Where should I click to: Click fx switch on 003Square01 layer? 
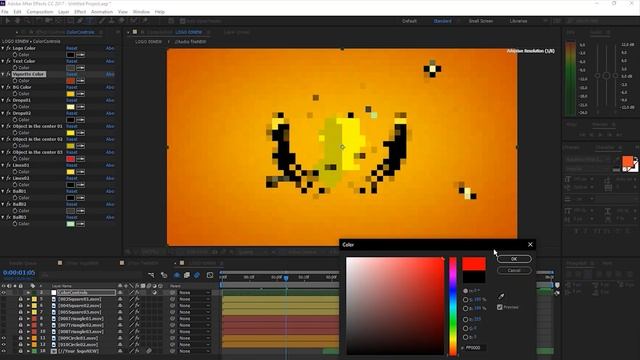click(x=137, y=299)
